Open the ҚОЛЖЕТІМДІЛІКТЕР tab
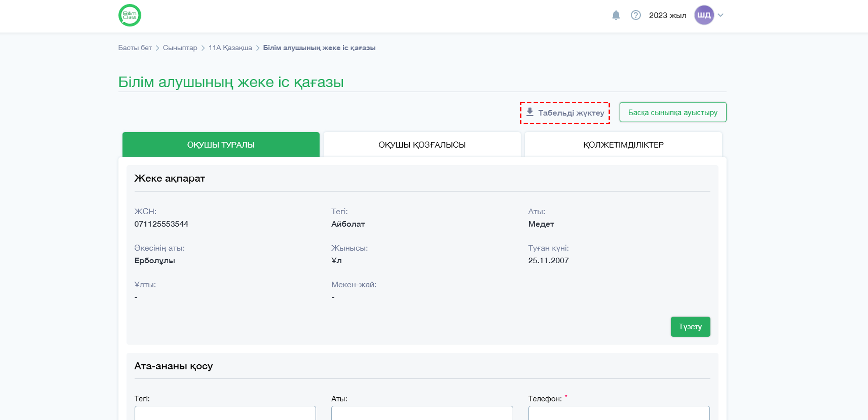The height and width of the screenshot is (420, 868). tap(623, 145)
